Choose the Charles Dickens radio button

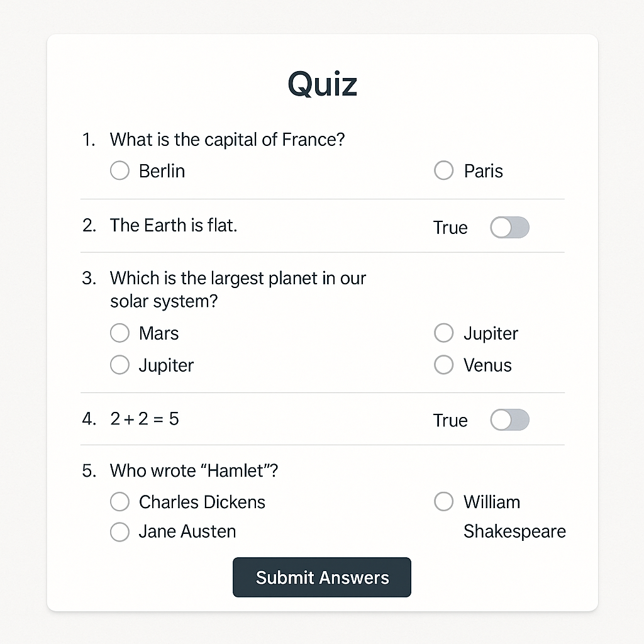coord(119,501)
